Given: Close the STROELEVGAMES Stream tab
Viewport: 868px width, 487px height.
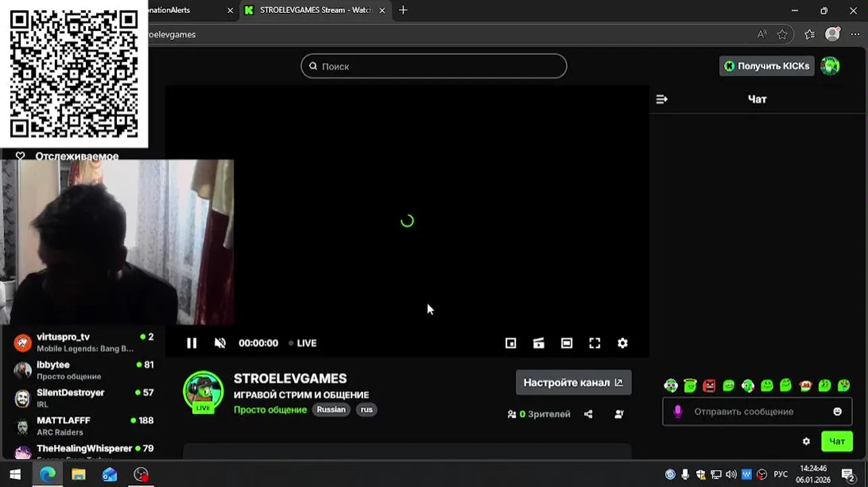Looking at the screenshot, I should point(383,10).
